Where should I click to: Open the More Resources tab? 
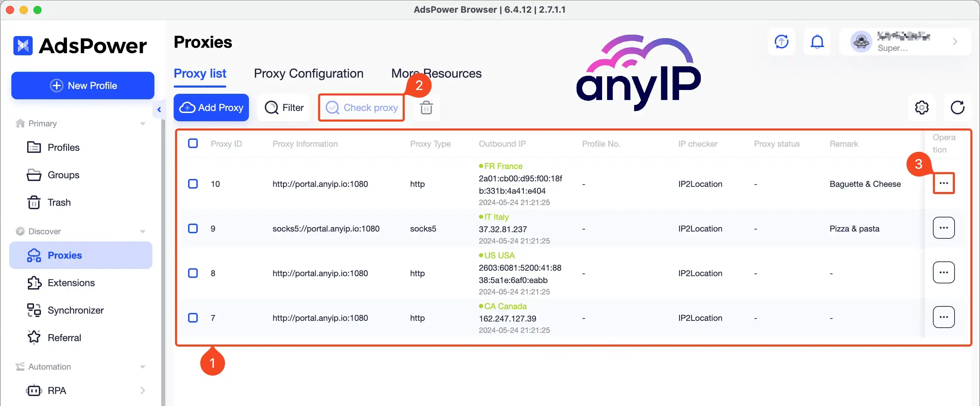(x=436, y=73)
